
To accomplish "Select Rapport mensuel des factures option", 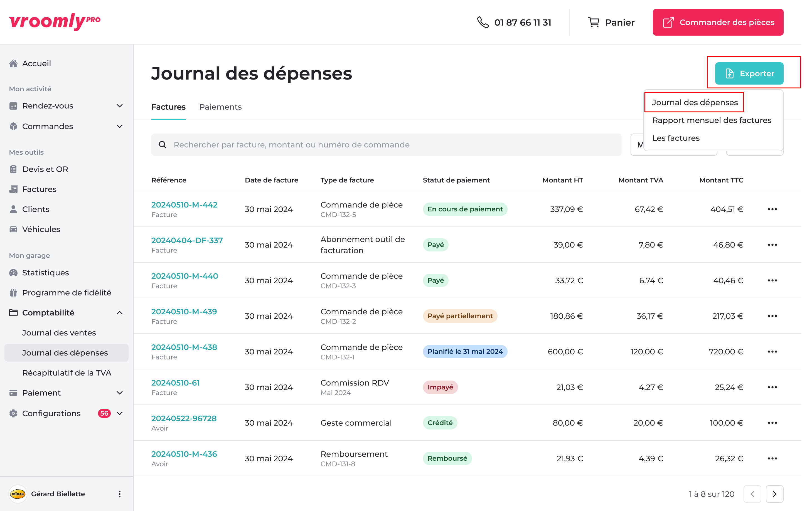I will (x=712, y=120).
